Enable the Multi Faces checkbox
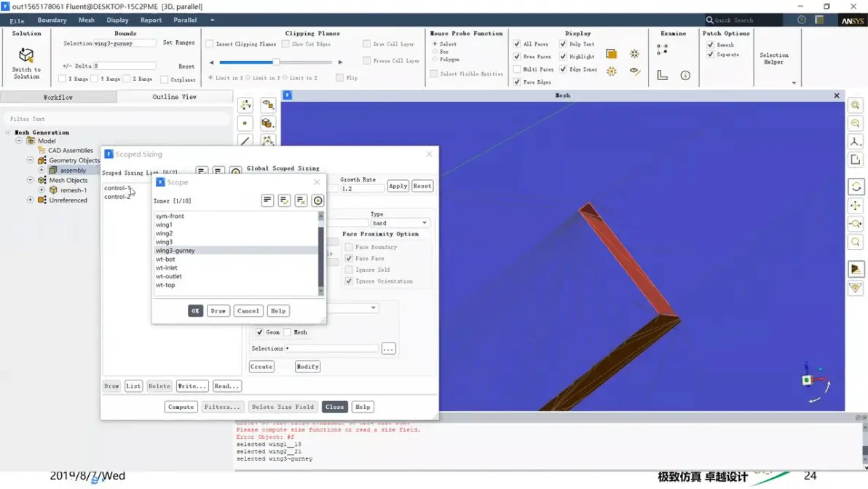Image resolution: width=868 pixels, height=489 pixels. tap(517, 69)
